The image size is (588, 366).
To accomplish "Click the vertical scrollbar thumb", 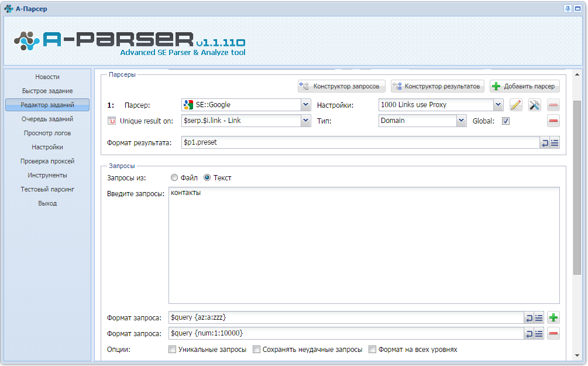I will pyautogui.click(x=577, y=188).
